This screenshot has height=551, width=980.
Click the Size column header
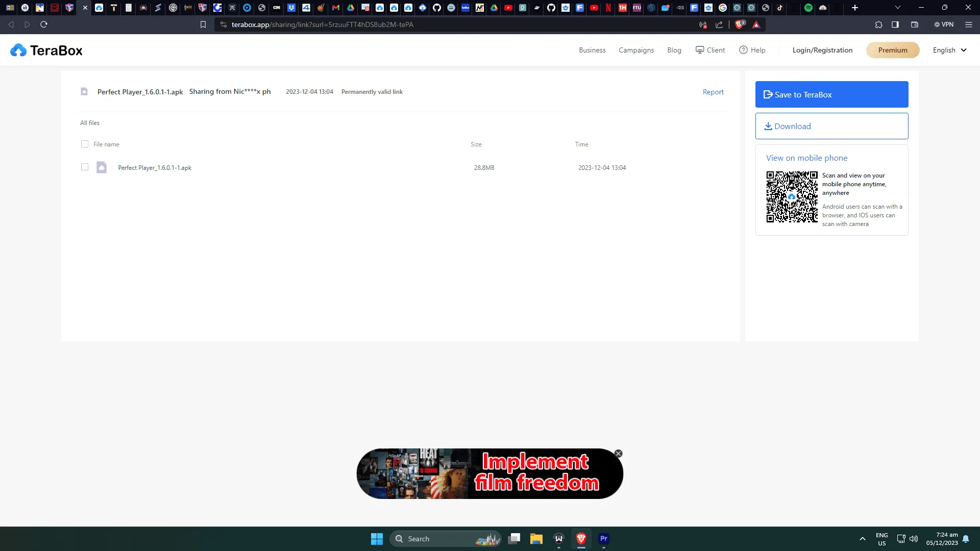pyautogui.click(x=476, y=144)
